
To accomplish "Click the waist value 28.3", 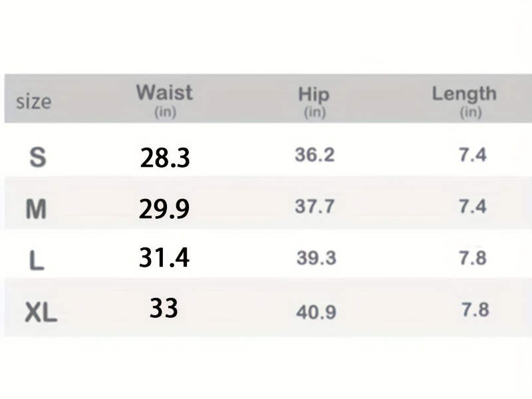I will point(165,158).
